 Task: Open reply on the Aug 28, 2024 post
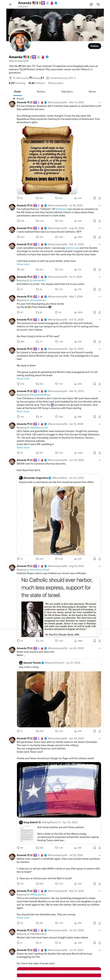18,237
